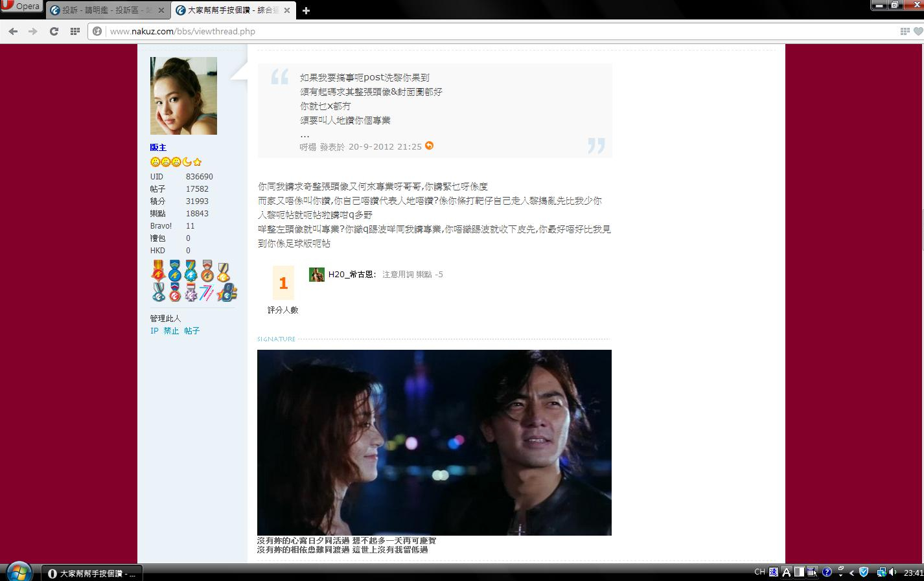Click the quoted post author 呀楊
Viewport: 924px width, 581px height.
point(308,146)
